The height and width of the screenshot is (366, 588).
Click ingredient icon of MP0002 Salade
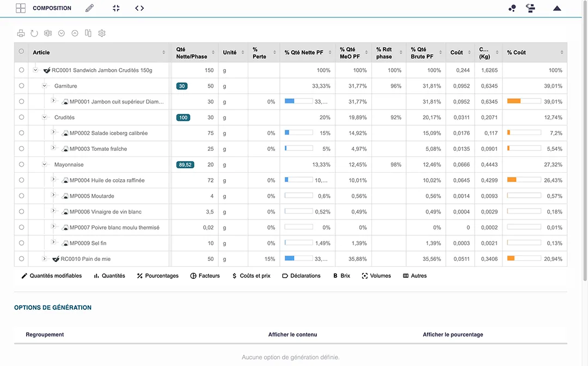point(65,133)
